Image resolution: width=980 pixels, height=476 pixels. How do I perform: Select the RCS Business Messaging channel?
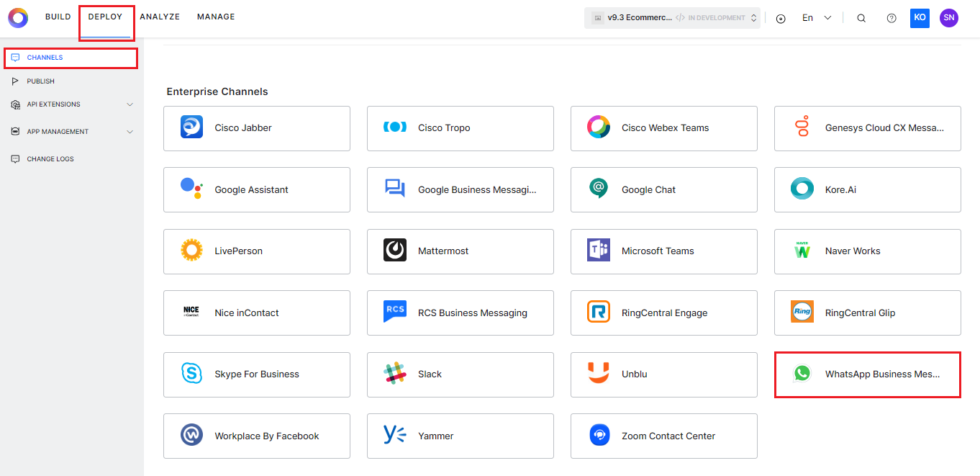pos(460,313)
